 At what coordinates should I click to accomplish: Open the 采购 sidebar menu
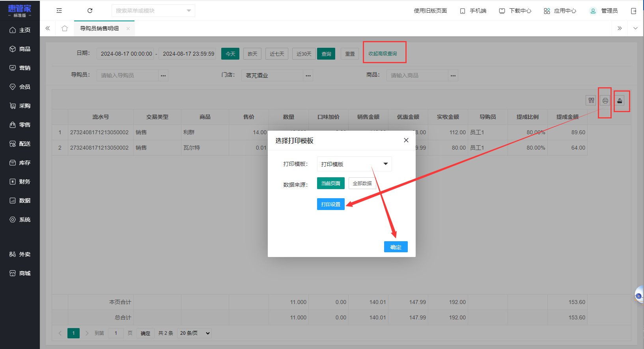(x=20, y=106)
